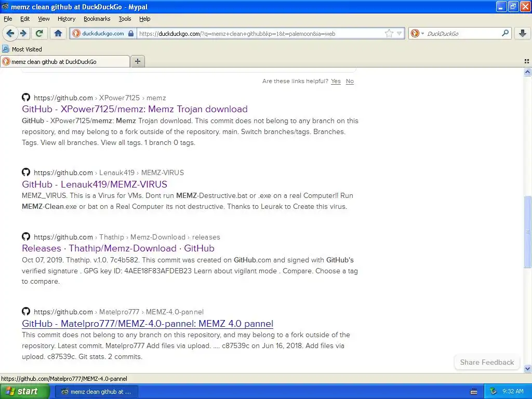Screen dimensions: 532x399
Task: Click the GitHub icon beside Thathip result
Action: pos(26,236)
